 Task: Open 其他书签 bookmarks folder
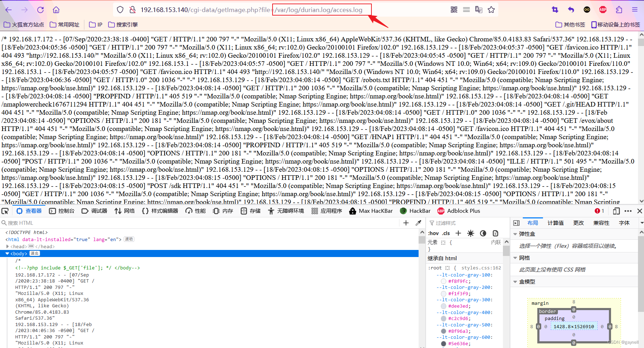[x=570, y=24]
